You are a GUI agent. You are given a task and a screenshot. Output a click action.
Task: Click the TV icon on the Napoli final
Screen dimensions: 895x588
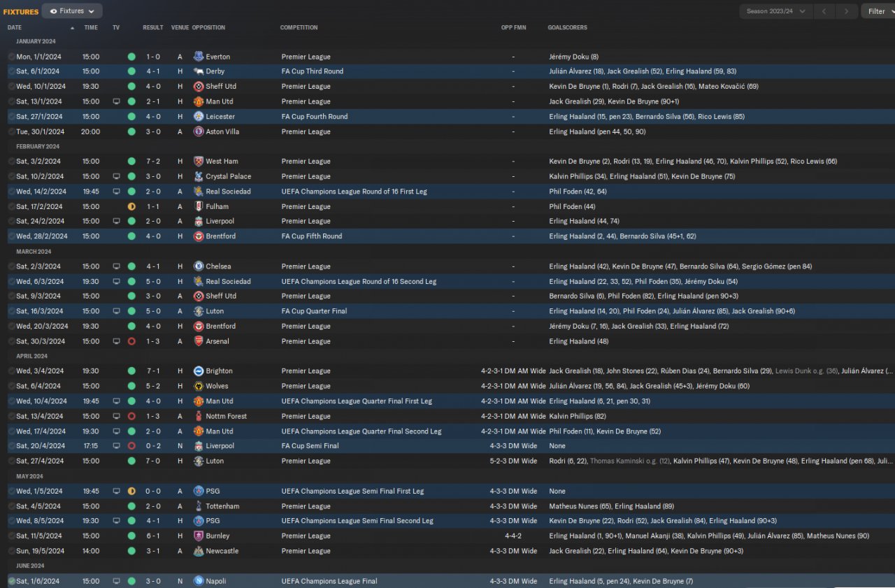(116, 581)
